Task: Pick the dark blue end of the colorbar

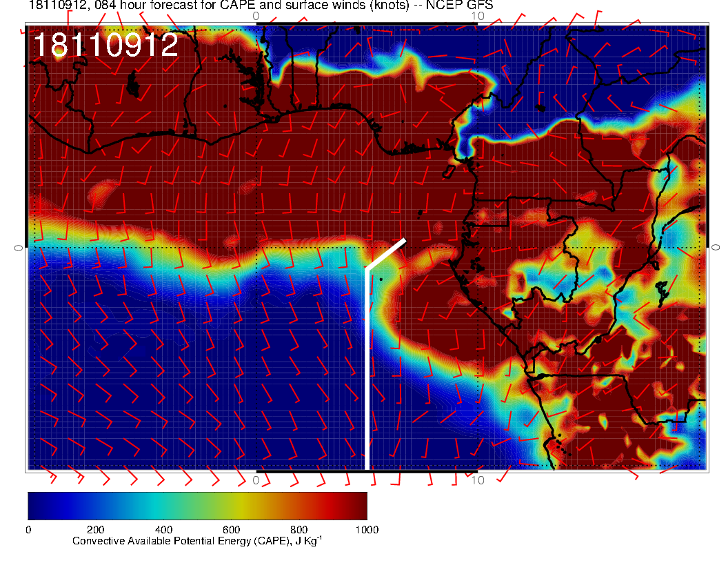Action: (x=36, y=506)
